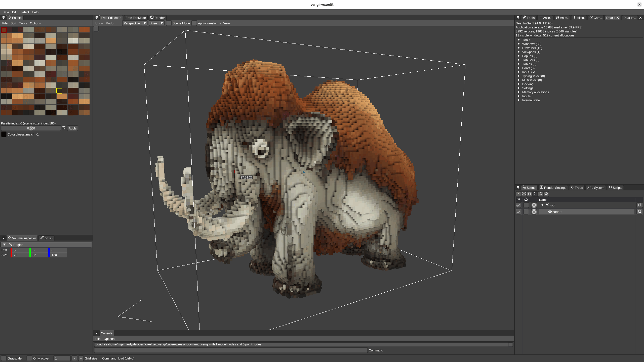The image size is (644, 362).
Task: Click the node 1 color swatch icon
Action: [x=534, y=212]
